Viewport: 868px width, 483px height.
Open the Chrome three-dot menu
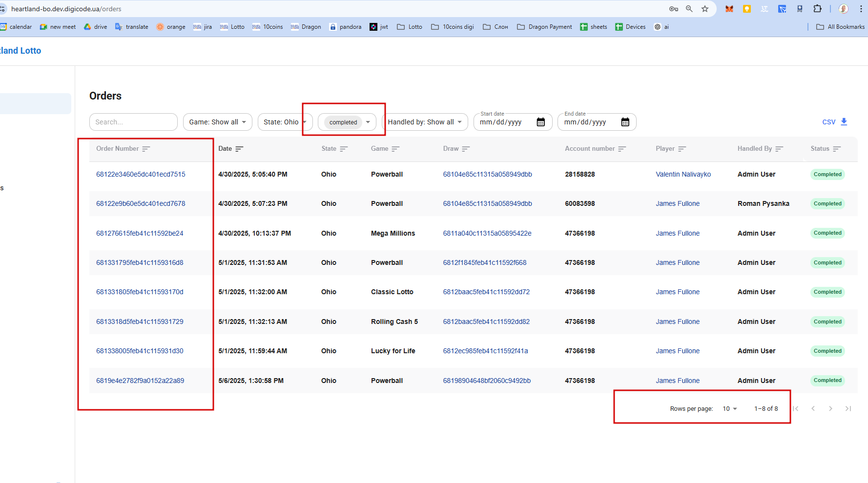(861, 9)
